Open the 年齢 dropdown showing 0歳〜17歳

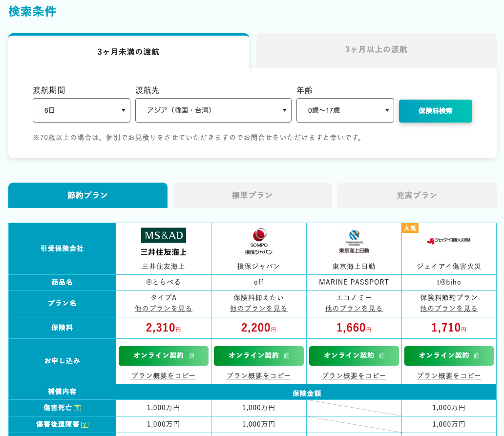pos(345,110)
